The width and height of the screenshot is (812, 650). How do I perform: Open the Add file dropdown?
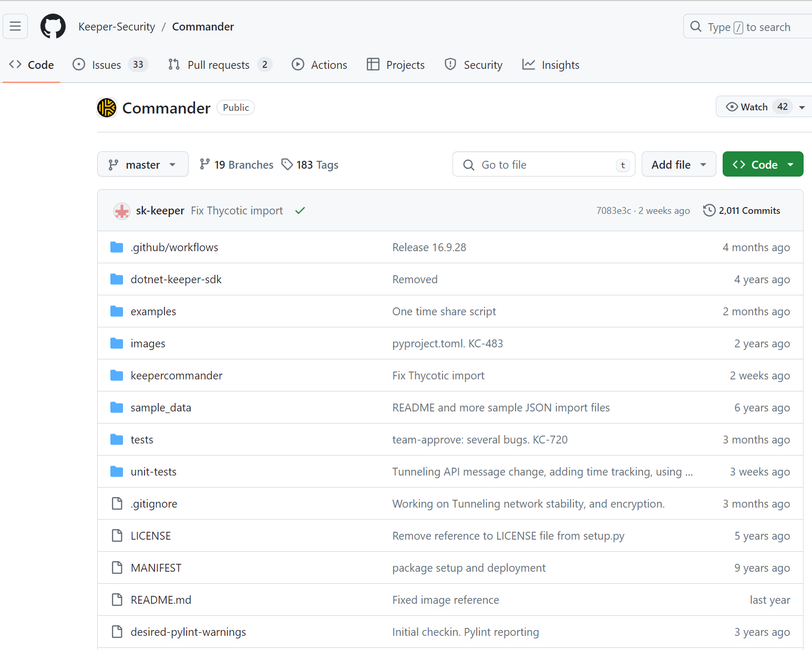coord(678,164)
